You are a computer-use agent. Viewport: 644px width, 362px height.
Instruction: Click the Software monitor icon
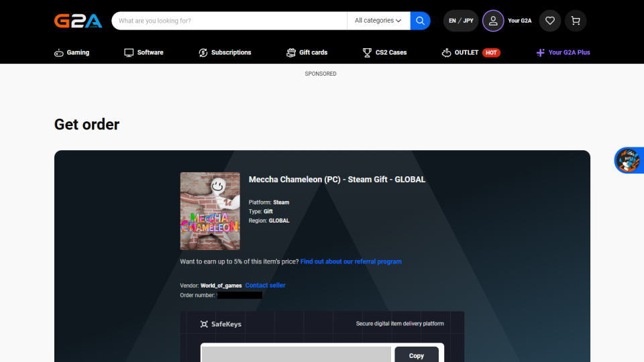[x=129, y=52]
